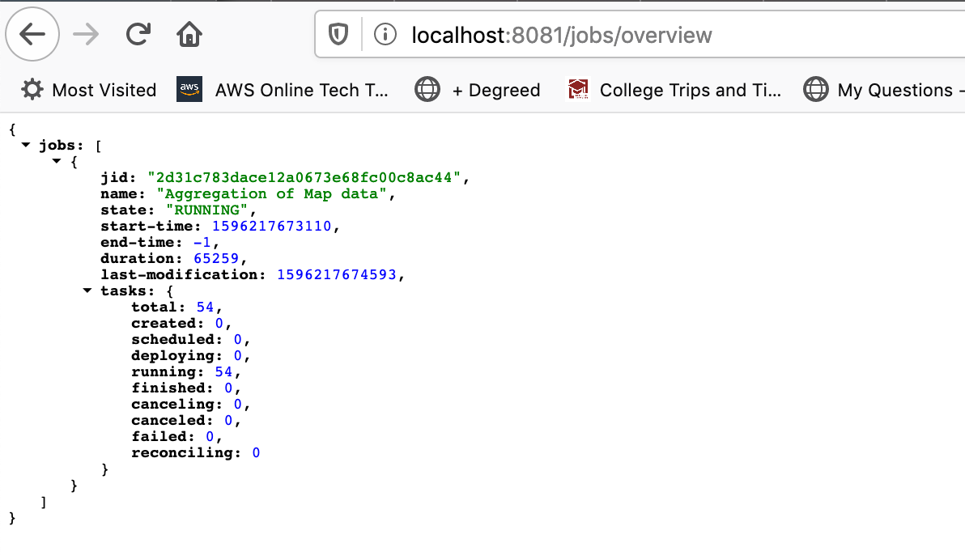This screenshot has height=560, width=965.
Task: Click the start-time number value
Action: 272,226
